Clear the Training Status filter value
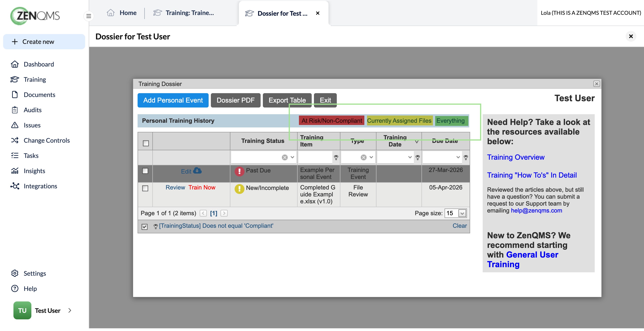644x331 pixels. [285, 157]
